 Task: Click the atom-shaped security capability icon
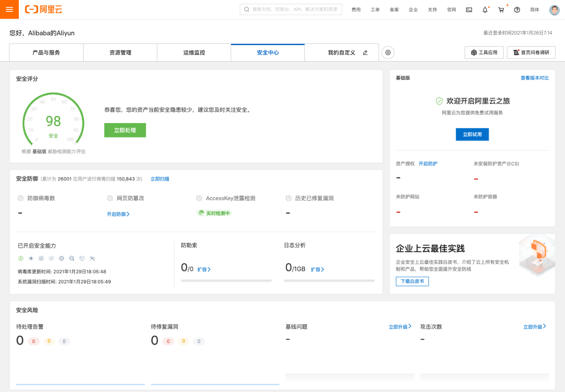41,258
